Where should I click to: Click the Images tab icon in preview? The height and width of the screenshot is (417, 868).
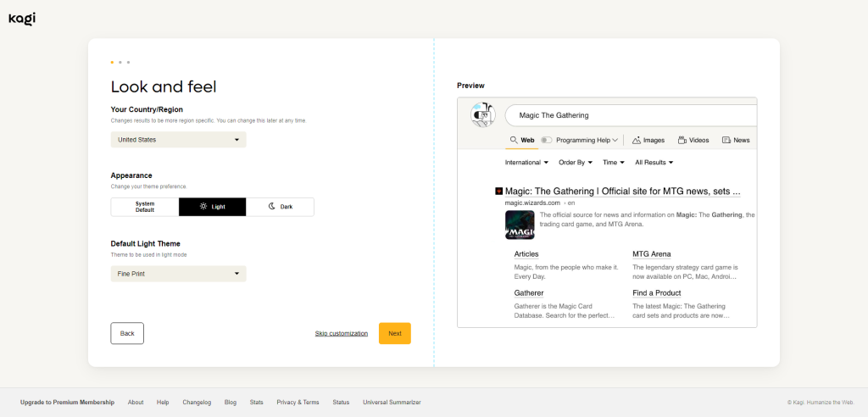click(x=637, y=140)
